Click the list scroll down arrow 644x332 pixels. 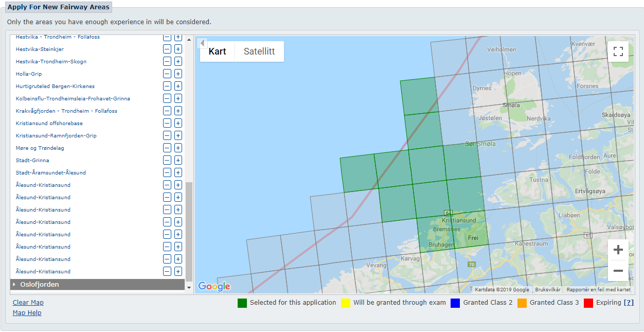tap(189, 287)
